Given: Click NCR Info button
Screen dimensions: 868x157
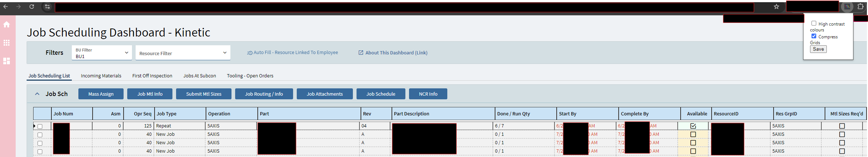Looking at the screenshot, I should 428,94.
